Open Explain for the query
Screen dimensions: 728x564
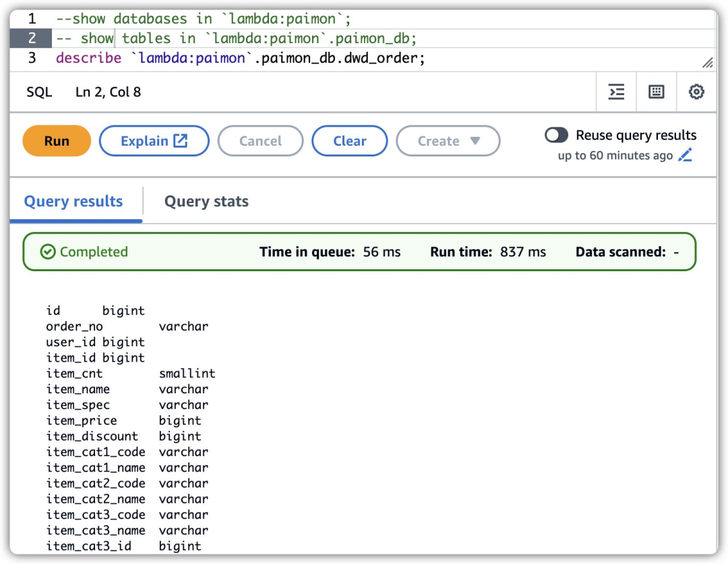pyautogui.click(x=154, y=141)
